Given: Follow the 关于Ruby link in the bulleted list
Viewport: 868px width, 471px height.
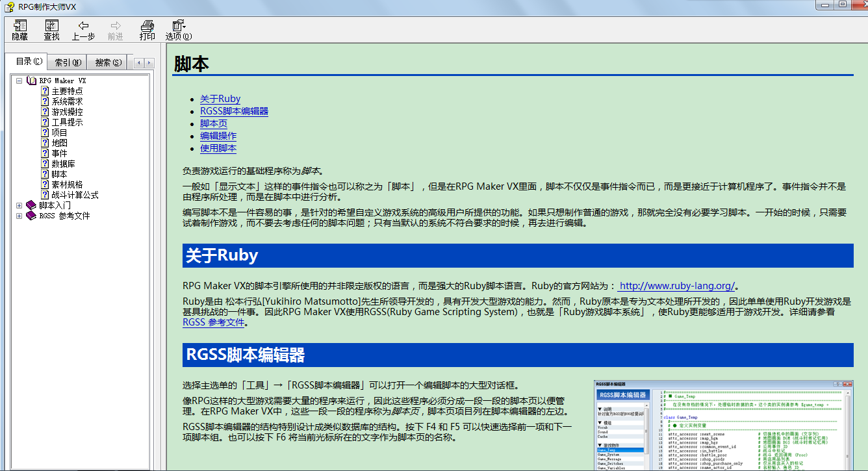Looking at the screenshot, I should pos(220,99).
